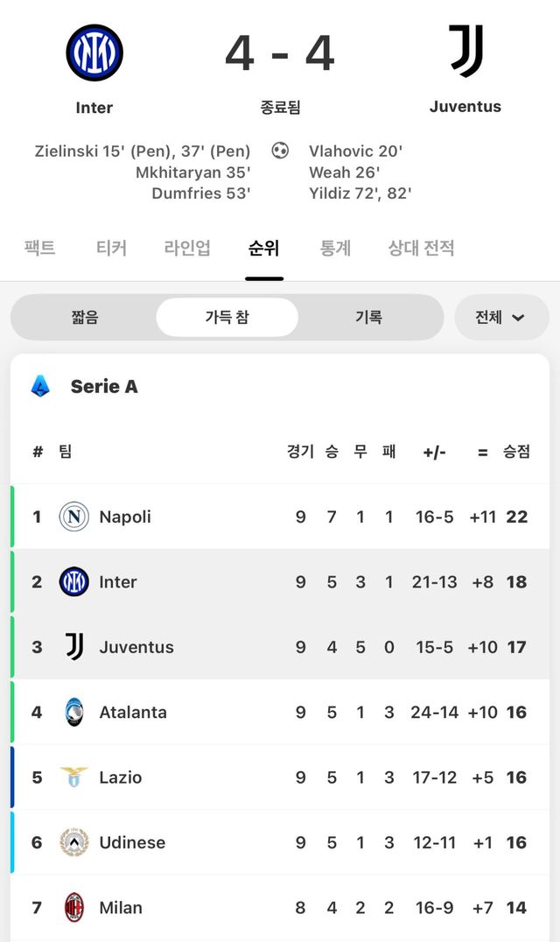This screenshot has width=560, height=942.
Task: Select the Atalanta crest in standings
Action: tap(74, 712)
